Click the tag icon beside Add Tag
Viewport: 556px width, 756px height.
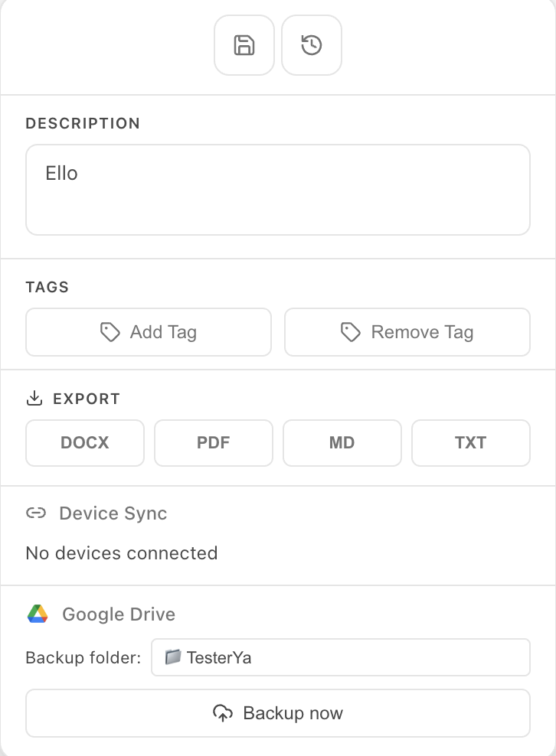[110, 332]
